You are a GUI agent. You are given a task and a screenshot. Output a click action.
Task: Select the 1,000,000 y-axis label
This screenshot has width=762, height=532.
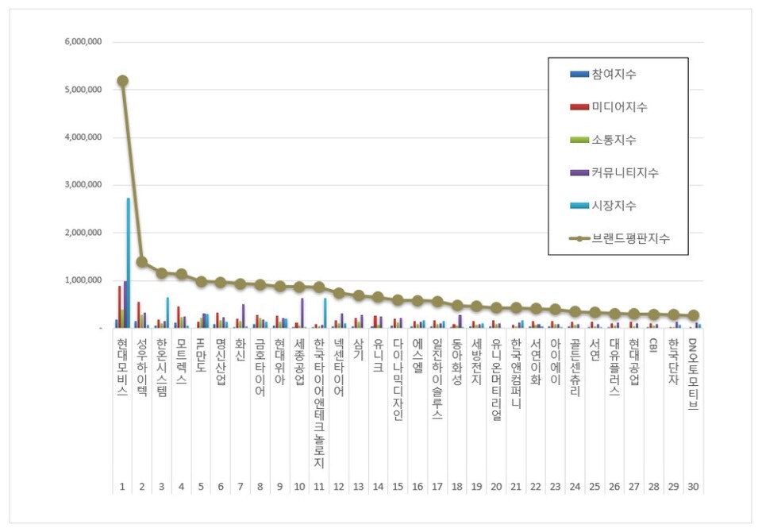(x=83, y=280)
